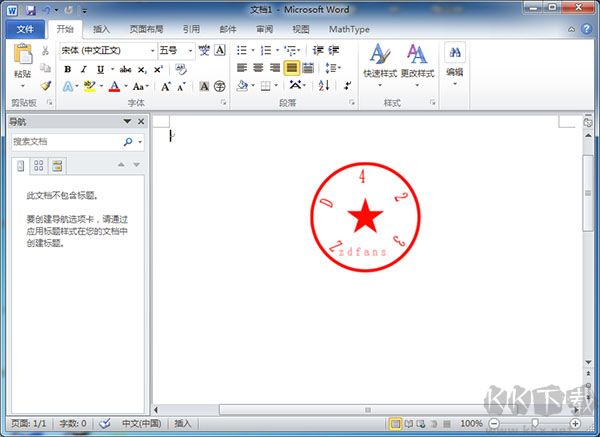Click the Change Styles (更改样式) icon
600x437 pixels.
tap(417, 60)
